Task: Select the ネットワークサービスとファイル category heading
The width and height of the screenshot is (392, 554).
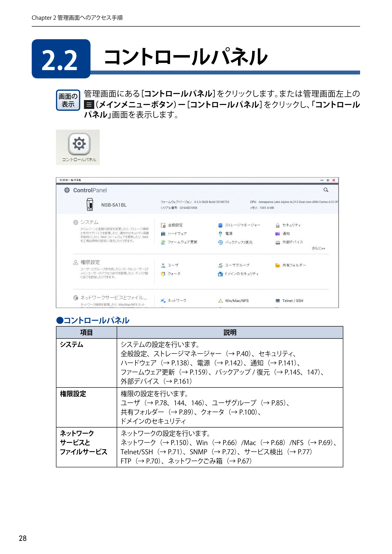Action: 113,297
